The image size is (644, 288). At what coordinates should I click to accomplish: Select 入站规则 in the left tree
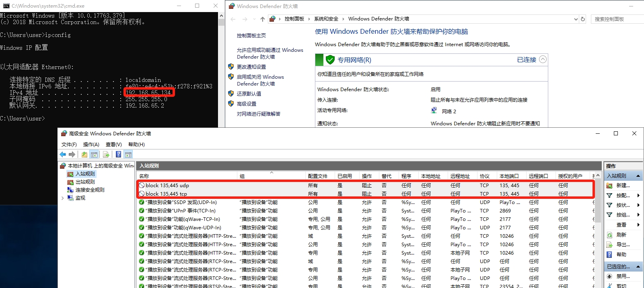[85, 174]
